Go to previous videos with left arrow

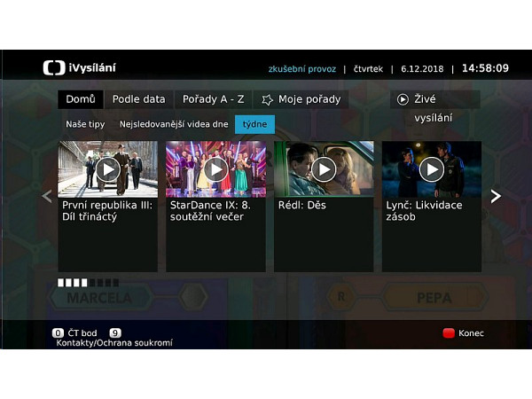point(47,197)
